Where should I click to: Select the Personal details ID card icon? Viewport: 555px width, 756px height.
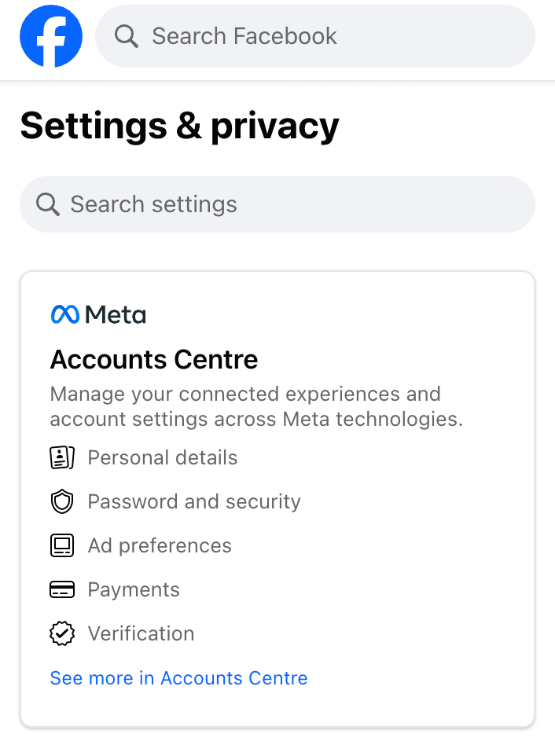pyautogui.click(x=61, y=457)
